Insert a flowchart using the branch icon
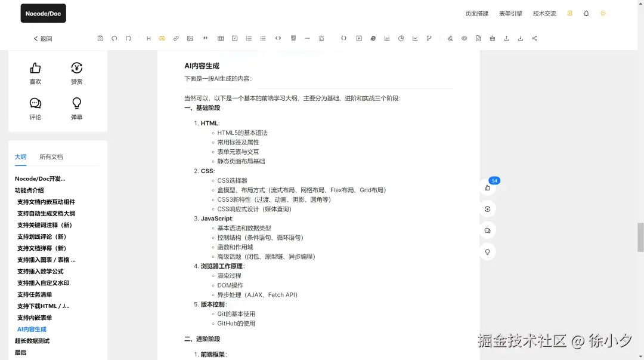The image size is (644, 360). tap(429, 38)
